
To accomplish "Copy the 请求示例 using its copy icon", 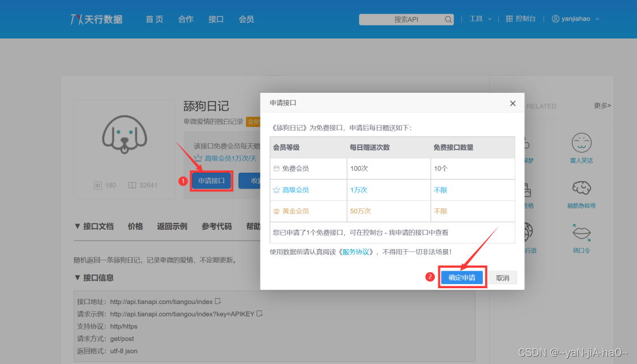I will tap(259, 314).
